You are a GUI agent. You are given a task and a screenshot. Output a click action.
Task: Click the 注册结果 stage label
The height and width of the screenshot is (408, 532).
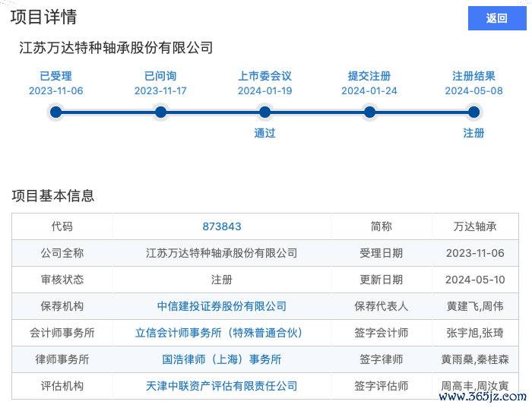474,76
